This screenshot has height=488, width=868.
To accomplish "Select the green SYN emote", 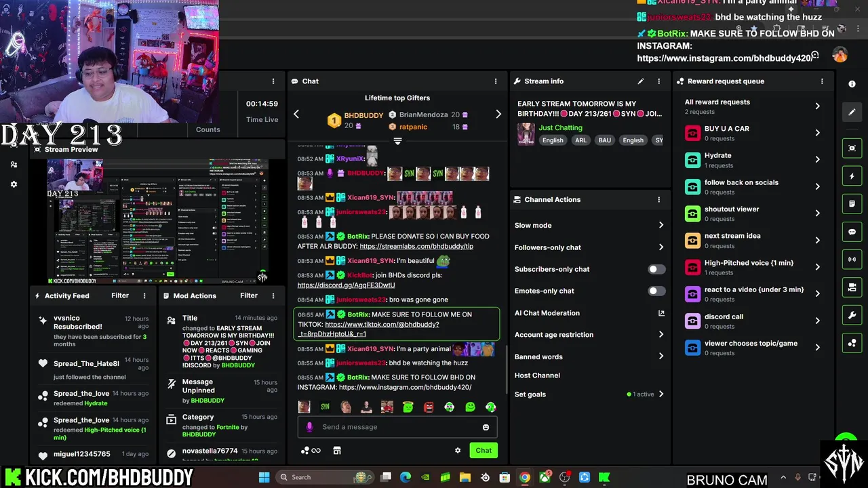I will 325,407.
